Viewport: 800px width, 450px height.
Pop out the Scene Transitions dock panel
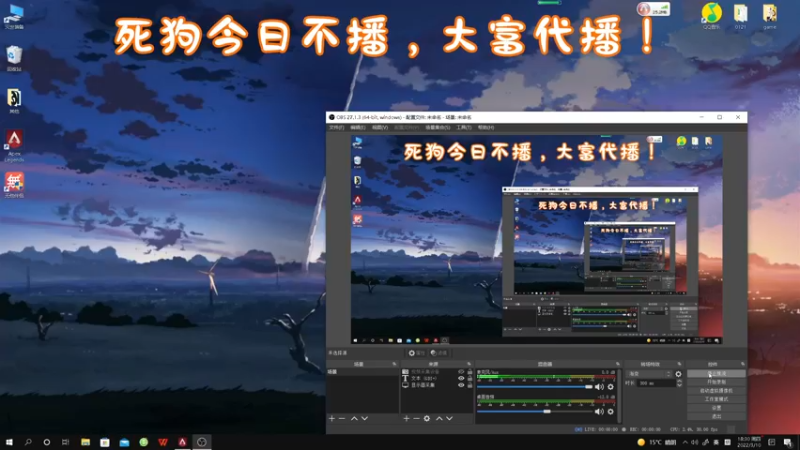coord(679,364)
